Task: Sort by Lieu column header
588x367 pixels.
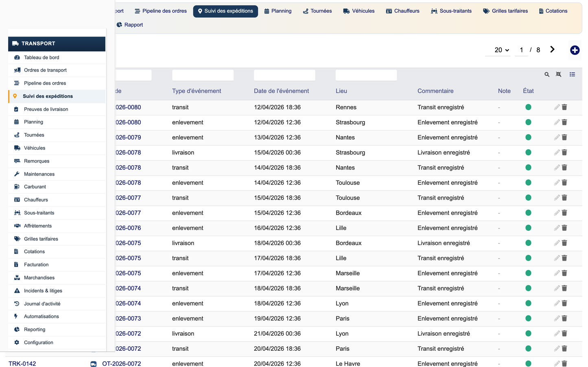Action: (x=341, y=91)
